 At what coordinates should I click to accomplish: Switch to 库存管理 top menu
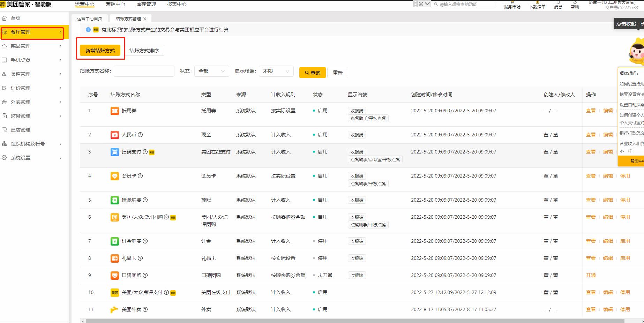(x=146, y=4)
